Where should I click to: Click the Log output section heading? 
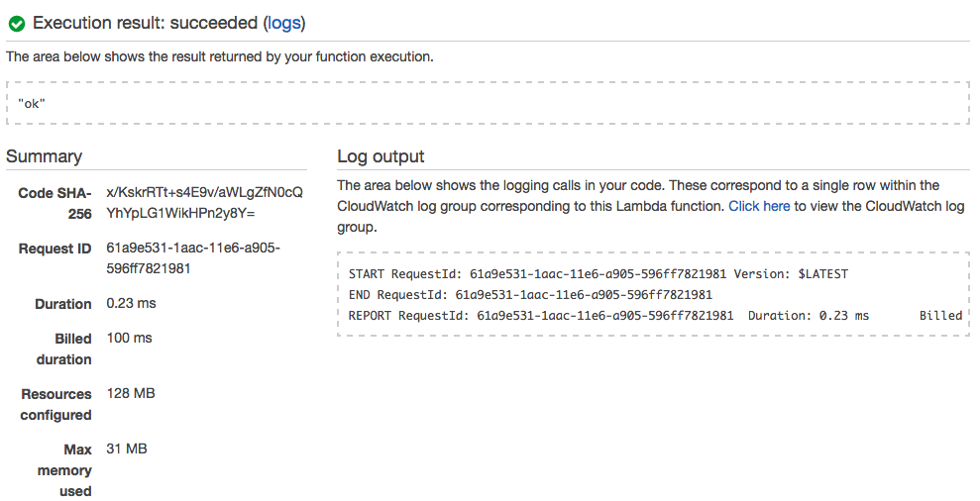[x=381, y=156]
